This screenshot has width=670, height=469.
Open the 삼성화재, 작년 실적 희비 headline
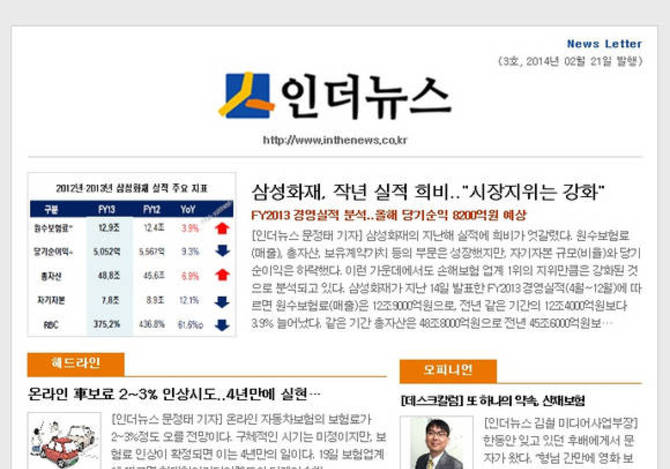(x=428, y=192)
